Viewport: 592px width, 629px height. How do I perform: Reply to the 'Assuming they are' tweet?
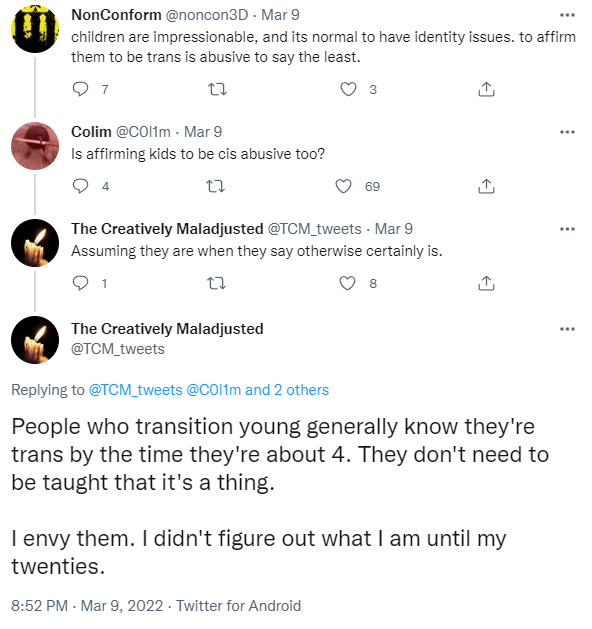pos(80,283)
